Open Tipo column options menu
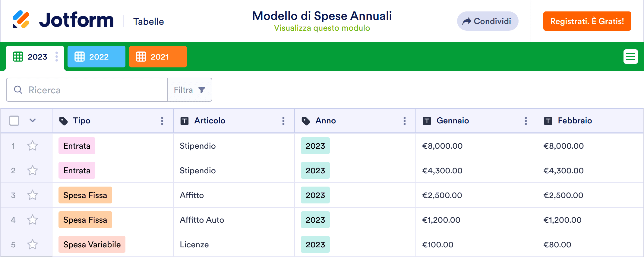 (x=162, y=121)
